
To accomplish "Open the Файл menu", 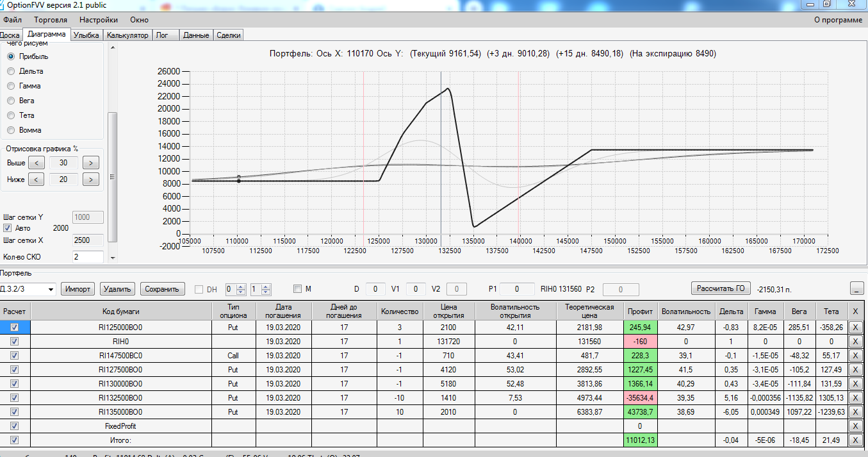I will (x=12, y=20).
